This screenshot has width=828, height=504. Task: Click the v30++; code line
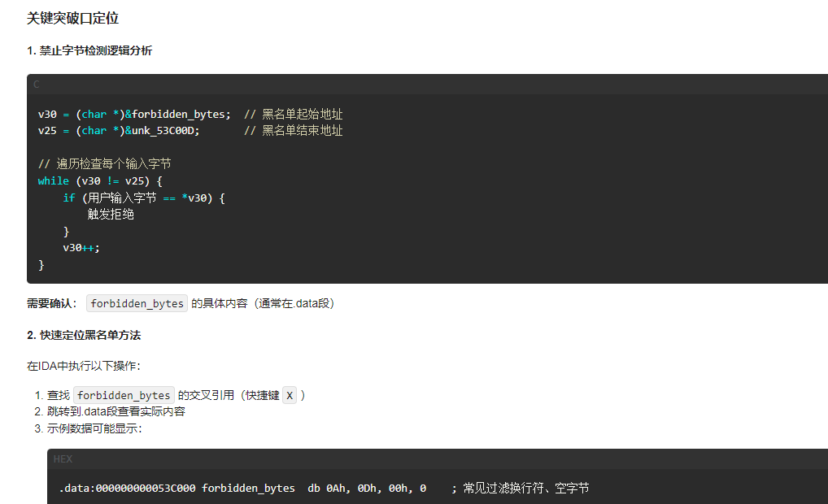(81, 247)
